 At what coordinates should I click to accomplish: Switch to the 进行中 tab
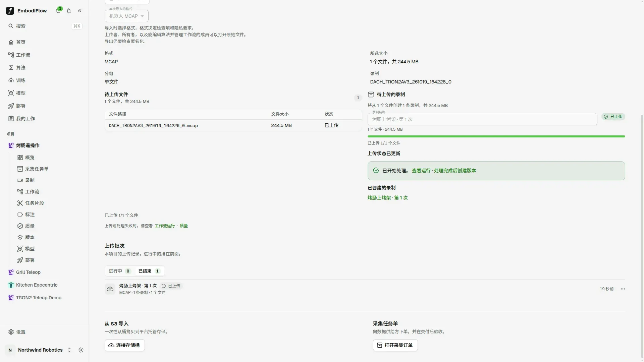[x=120, y=271]
